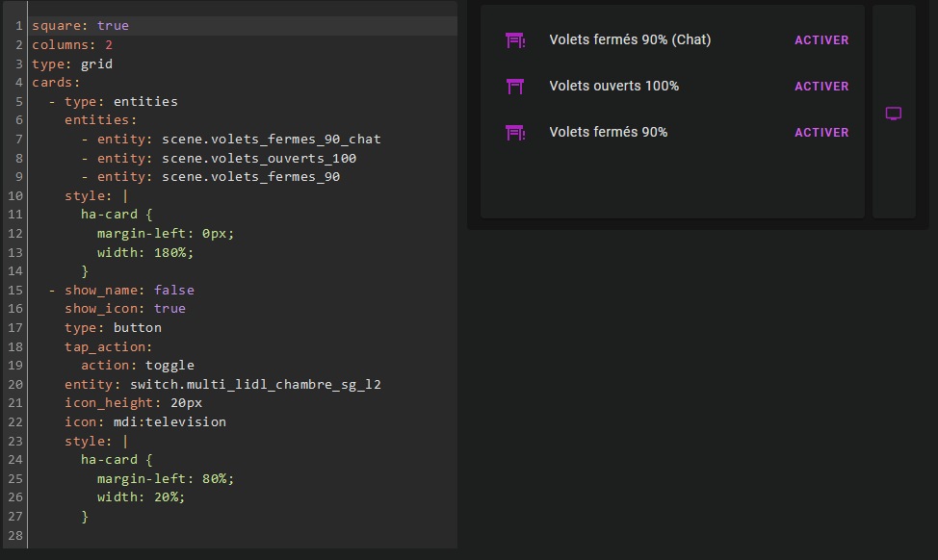Screen dimensions: 938x560
Task: Click the 'type: grid' code line
Action: coord(72,64)
